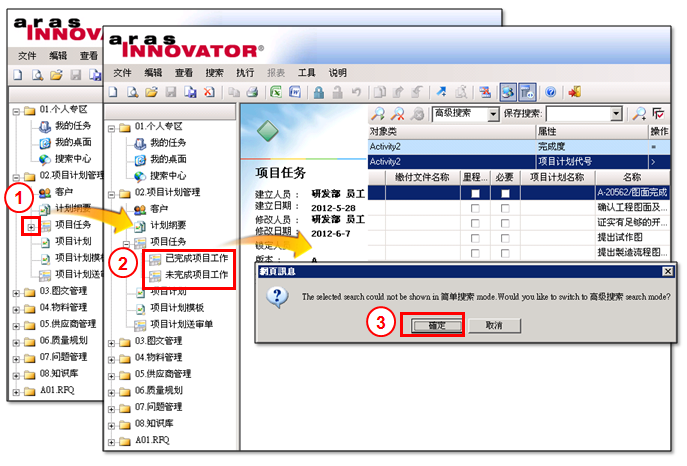687x466 pixels.
Task: Open the 高级搜索 search mode dropdown
Action: pyautogui.click(x=493, y=114)
